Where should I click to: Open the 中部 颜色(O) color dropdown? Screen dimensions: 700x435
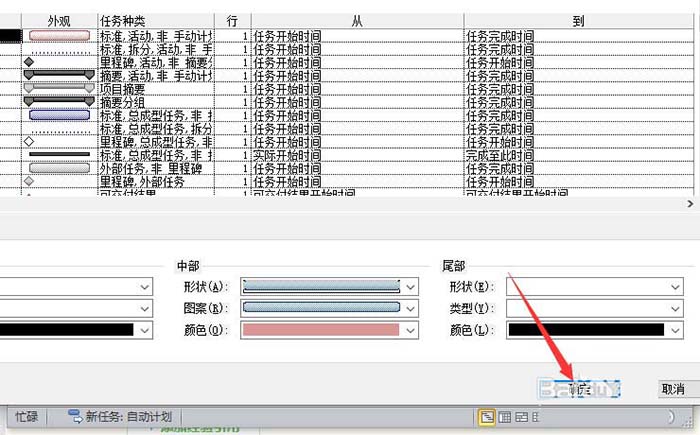pos(410,330)
